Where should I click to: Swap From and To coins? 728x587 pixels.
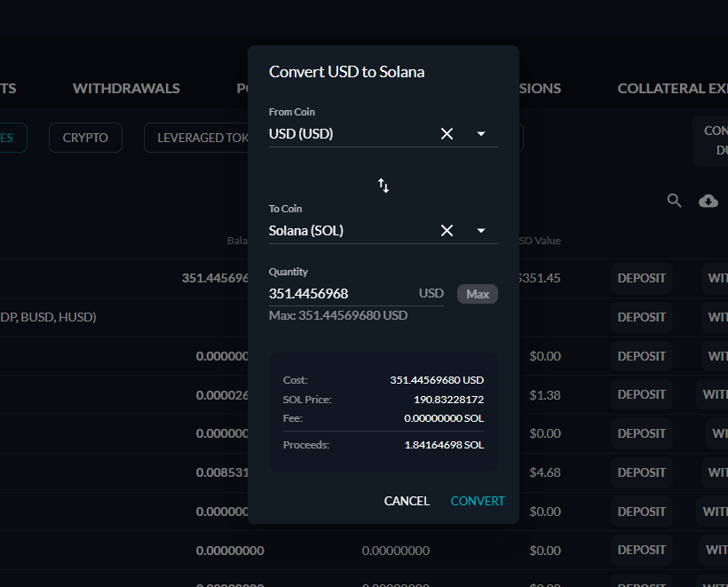pyautogui.click(x=384, y=186)
